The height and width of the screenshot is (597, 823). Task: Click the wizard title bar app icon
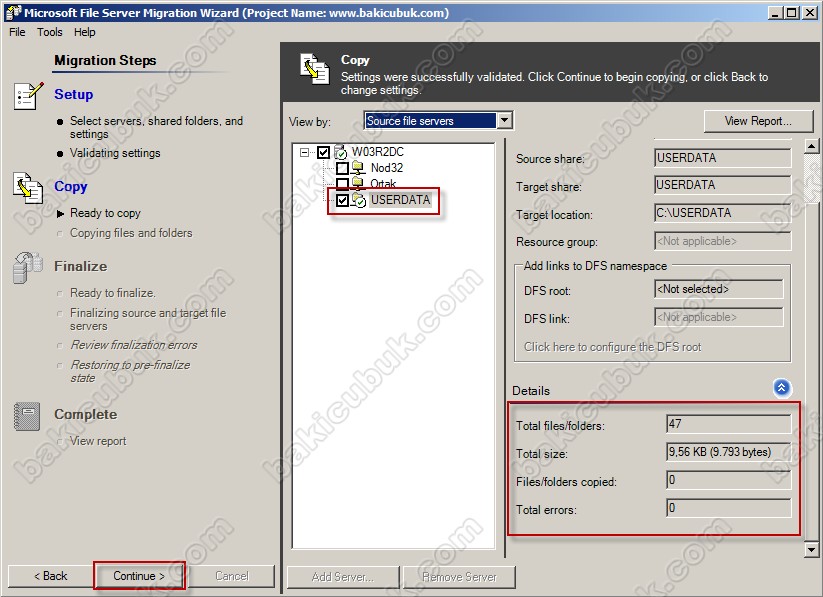pos(13,13)
